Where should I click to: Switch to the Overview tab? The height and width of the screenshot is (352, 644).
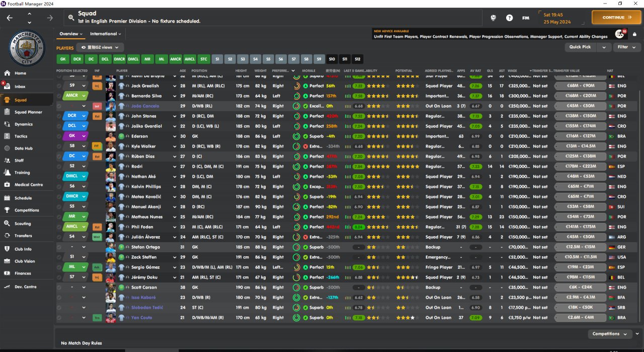[70, 34]
